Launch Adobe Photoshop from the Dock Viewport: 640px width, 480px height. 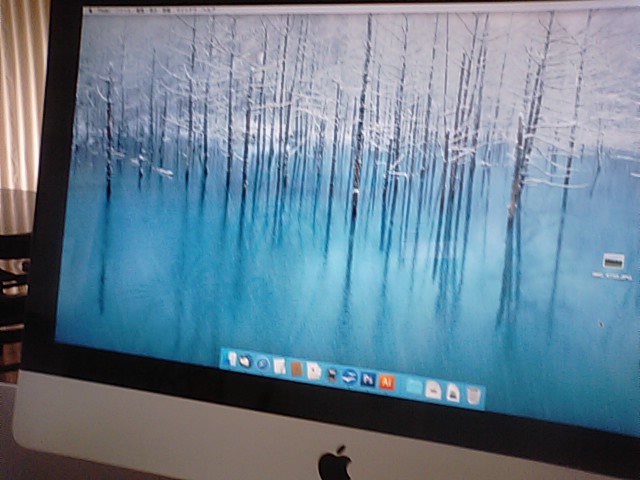pyautogui.click(x=367, y=379)
